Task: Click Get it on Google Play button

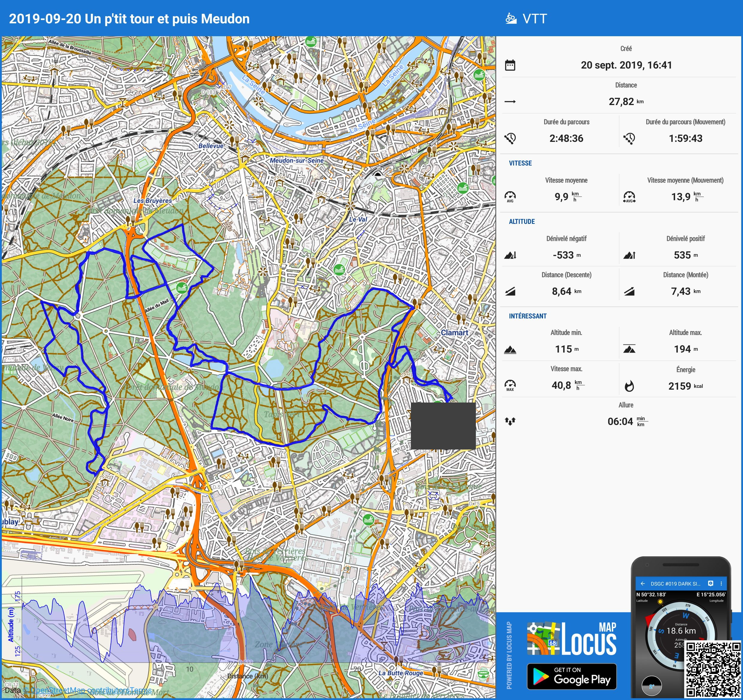Action: point(571,676)
